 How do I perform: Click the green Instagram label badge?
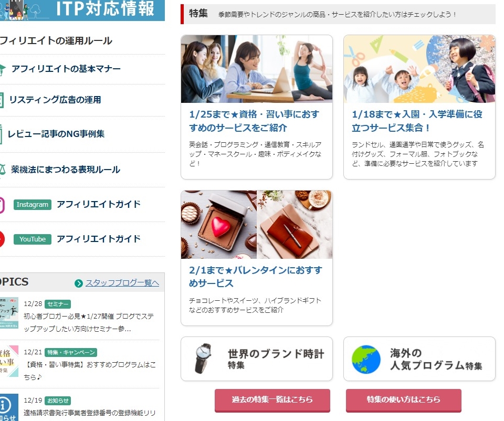point(33,204)
